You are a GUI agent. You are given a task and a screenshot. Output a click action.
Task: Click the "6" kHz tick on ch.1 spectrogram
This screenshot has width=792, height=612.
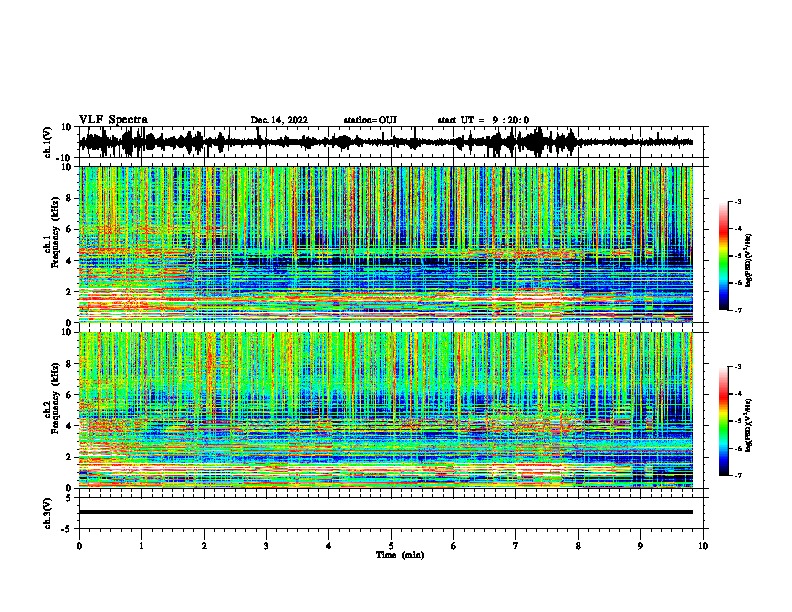click(x=70, y=230)
